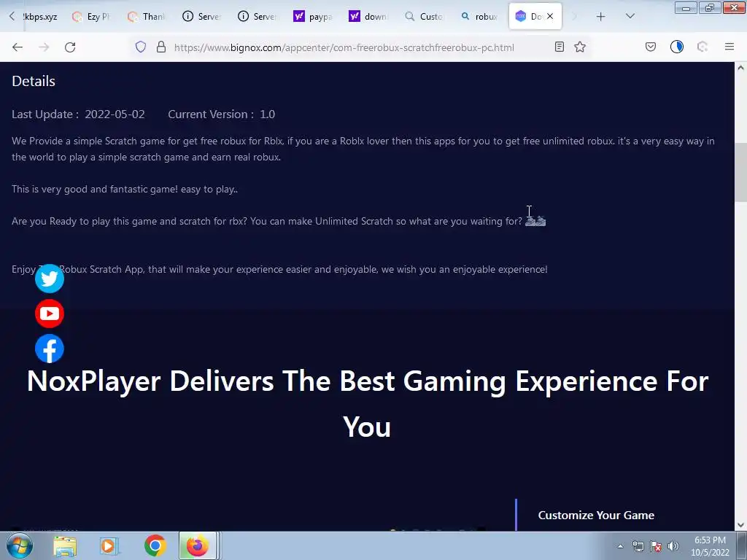Click the Firefox taskbar button
747x560 pixels.
point(198,545)
